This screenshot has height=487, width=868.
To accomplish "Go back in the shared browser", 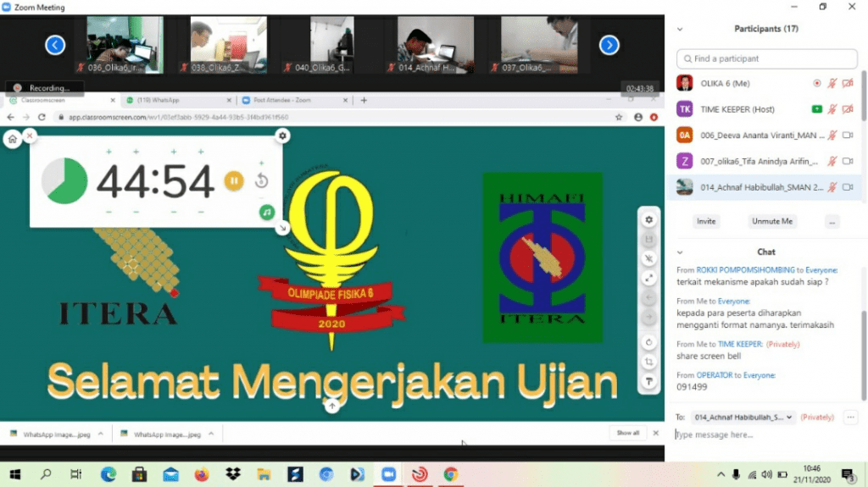I will [10, 117].
